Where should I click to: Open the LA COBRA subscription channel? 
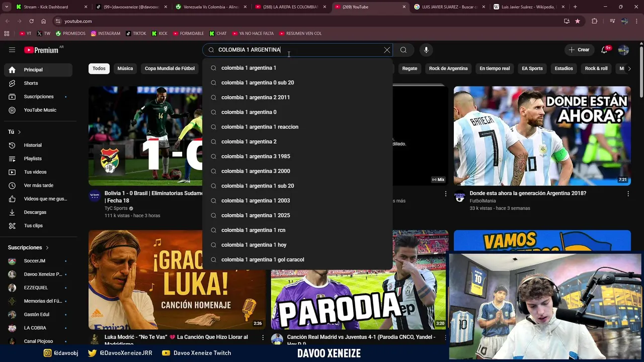pos(38,328)
